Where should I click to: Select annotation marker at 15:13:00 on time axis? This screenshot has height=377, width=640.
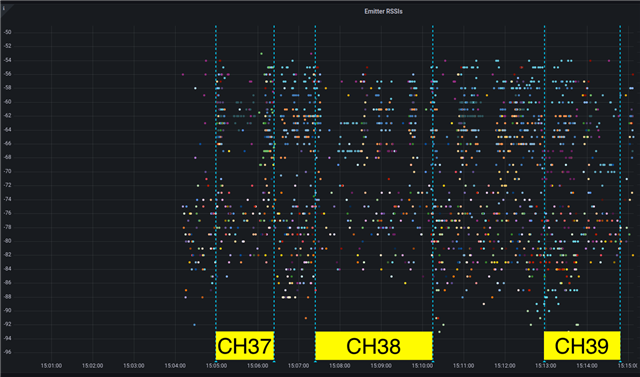(x=544, y=361)
